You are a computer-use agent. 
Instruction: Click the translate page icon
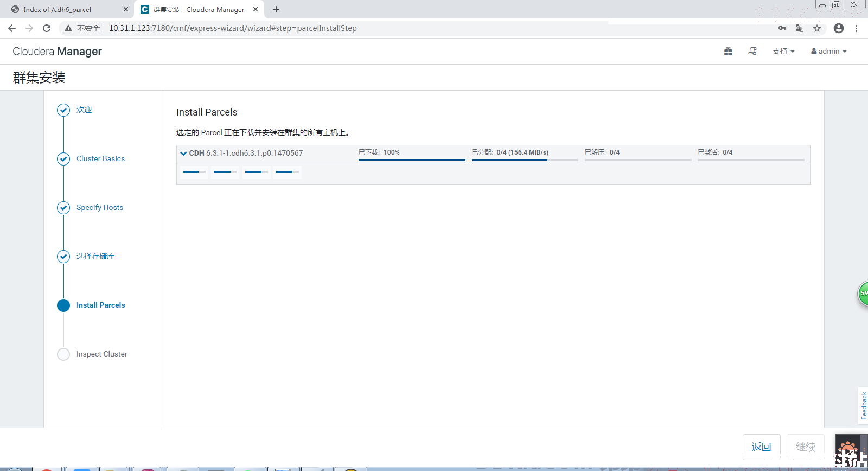(x=800, y=28)
